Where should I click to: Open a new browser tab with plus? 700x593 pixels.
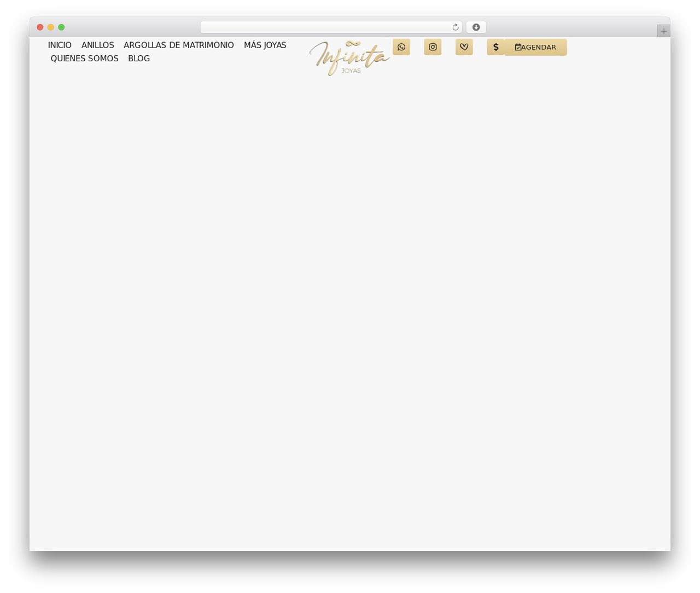coord(664,31)
